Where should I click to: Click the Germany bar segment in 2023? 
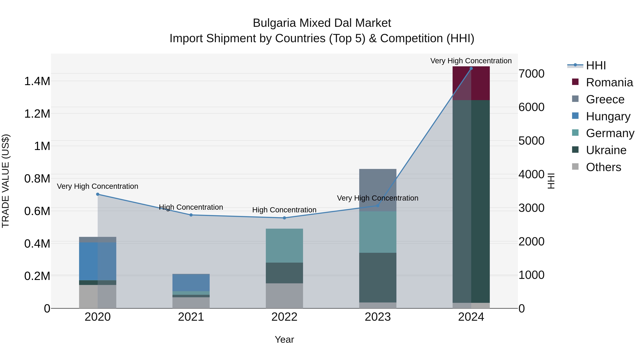click(x=378, y=232)
